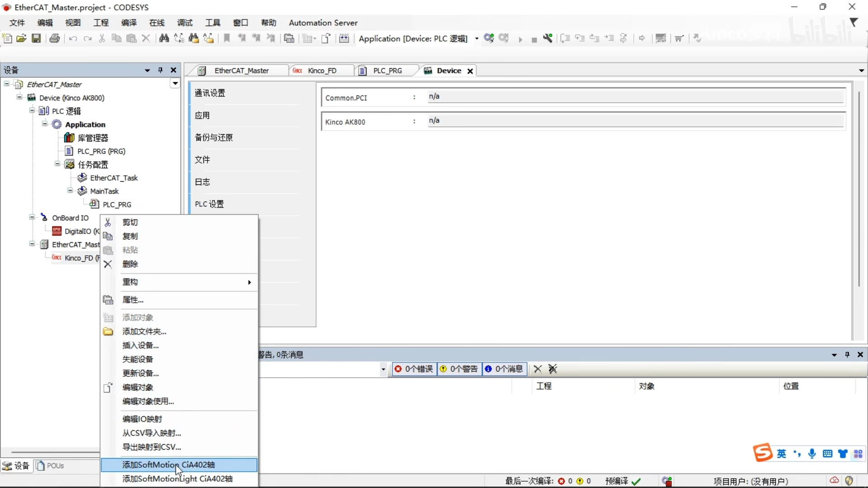Viewport: 868px width, 488px height.
Task: Open Find with binoculars toolbar icon
Action: (164, 38)
